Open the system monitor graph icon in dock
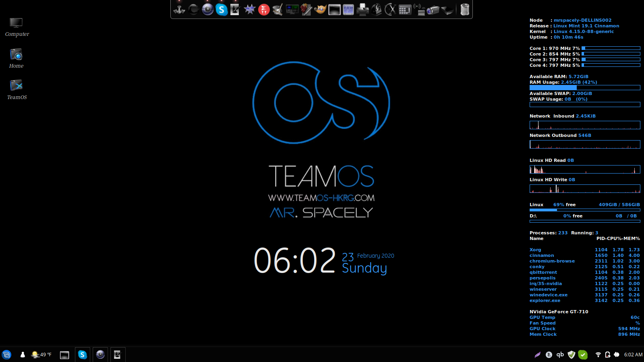 [348, 9]
